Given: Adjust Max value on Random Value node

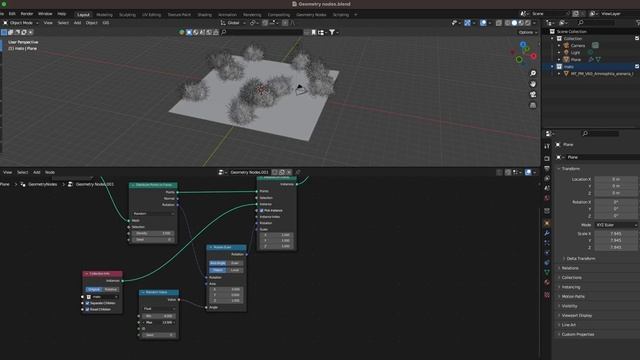Looking at the screenshot, I should (158, 322).
